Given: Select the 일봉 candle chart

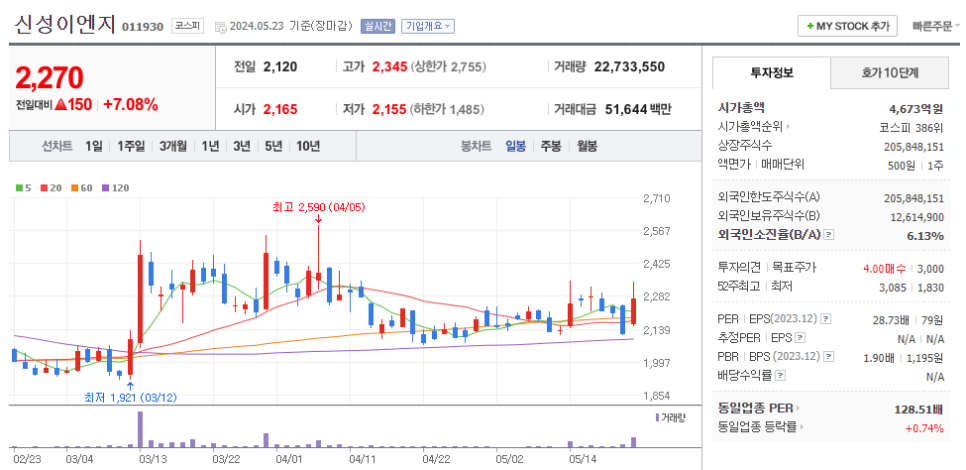Looking at the screenshot, I should (x=516, y=146).
